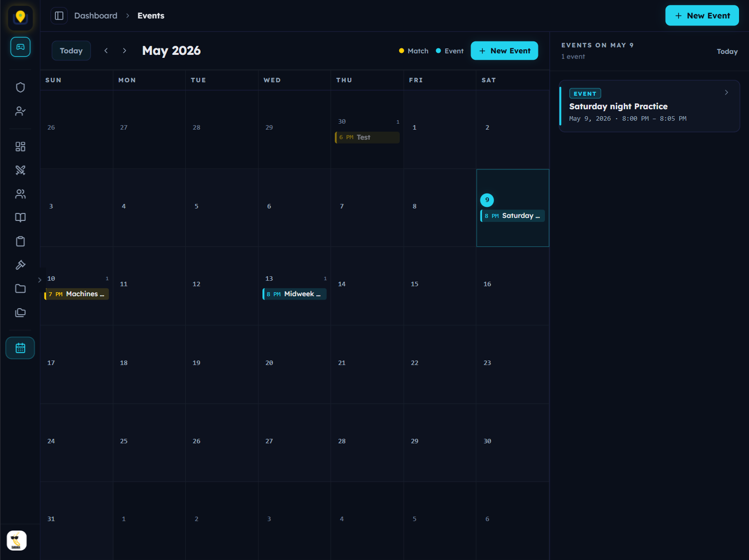
Task: Open the 8 PM Midweek event entry
Action: point(294,294)
